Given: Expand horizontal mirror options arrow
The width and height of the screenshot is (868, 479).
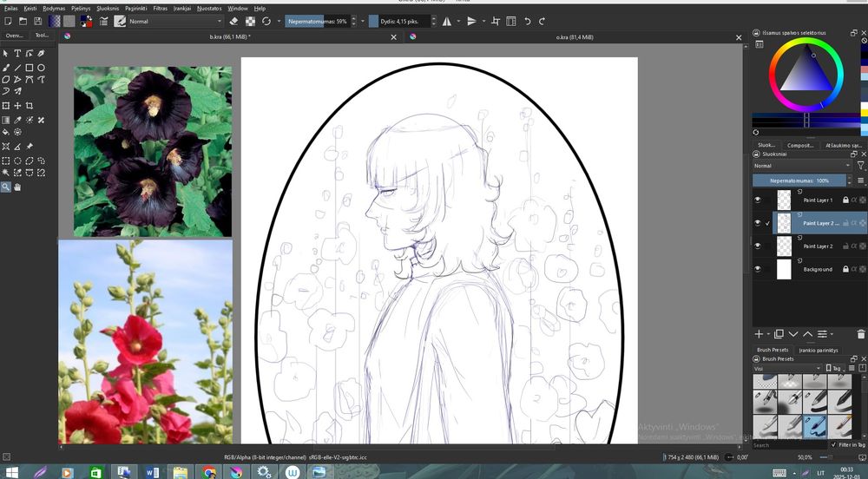Looking at the screenshot, I should tap(458, 21).
